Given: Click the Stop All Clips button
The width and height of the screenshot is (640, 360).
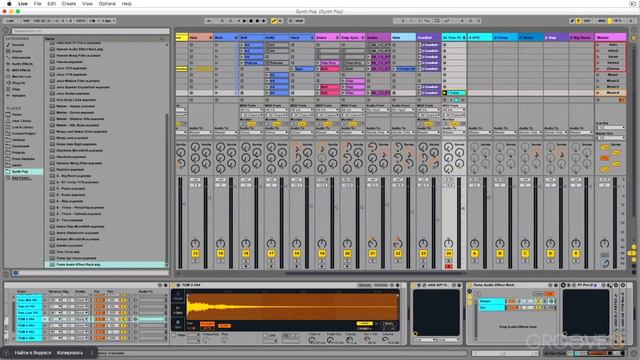Looking at the screenshot, I should (598, 100).
